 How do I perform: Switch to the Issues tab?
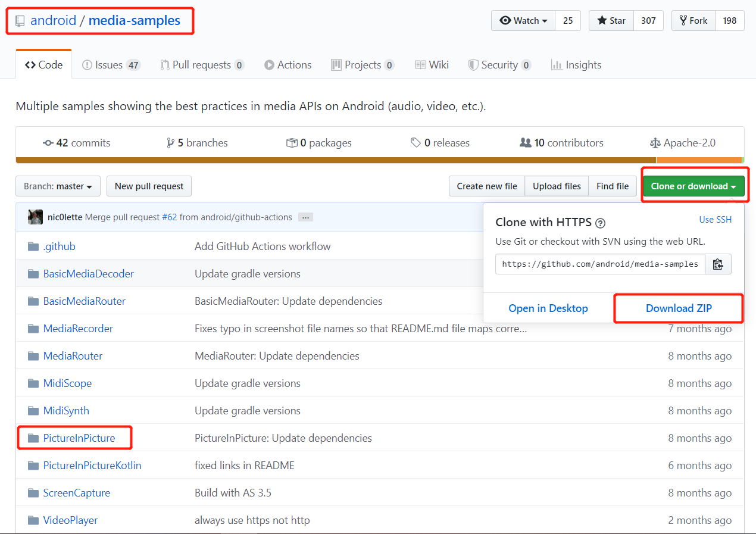point(111,65)
